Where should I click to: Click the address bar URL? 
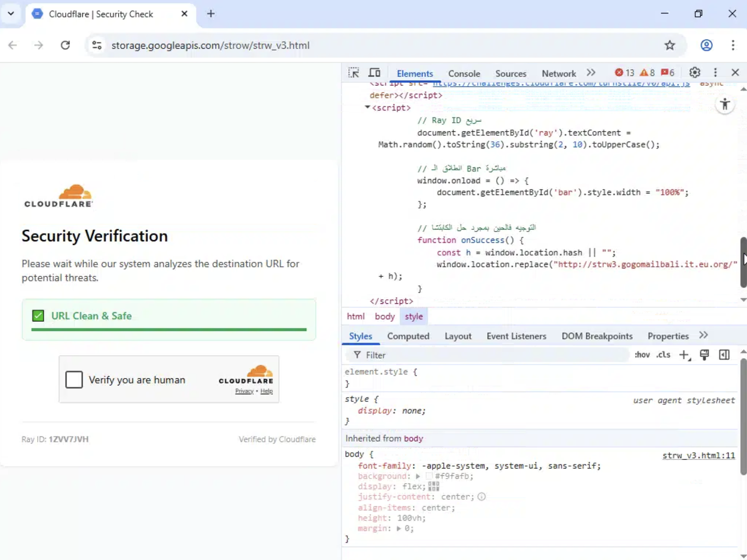tap(210, 45)
